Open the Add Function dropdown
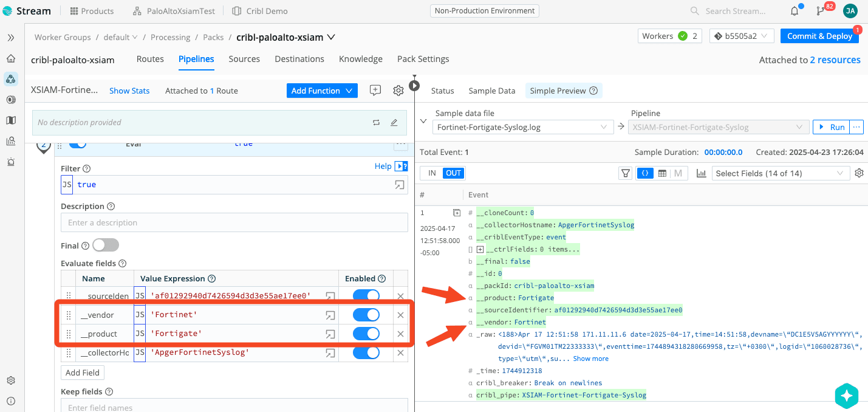The height and width of the screenshot is (412, 868). point(321,91)
